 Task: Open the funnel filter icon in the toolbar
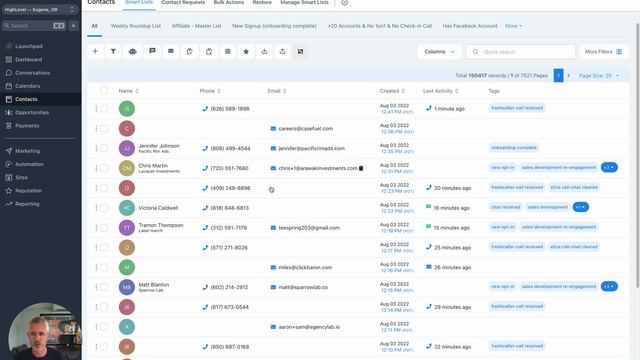(x=113, y=51)
